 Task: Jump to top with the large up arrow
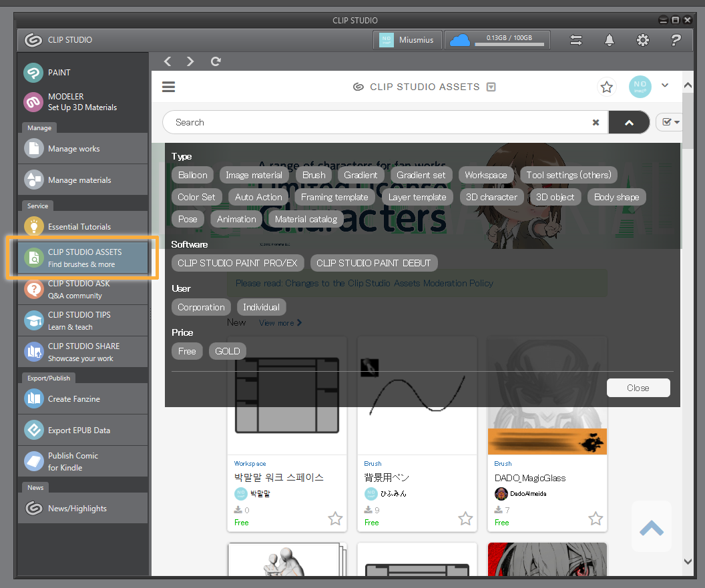pos(651,527)
